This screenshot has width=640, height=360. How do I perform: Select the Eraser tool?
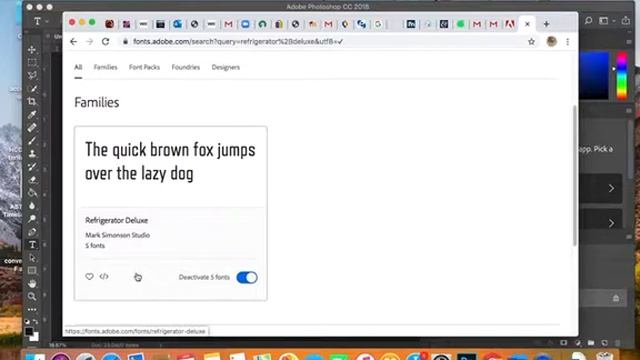(32, 180)
